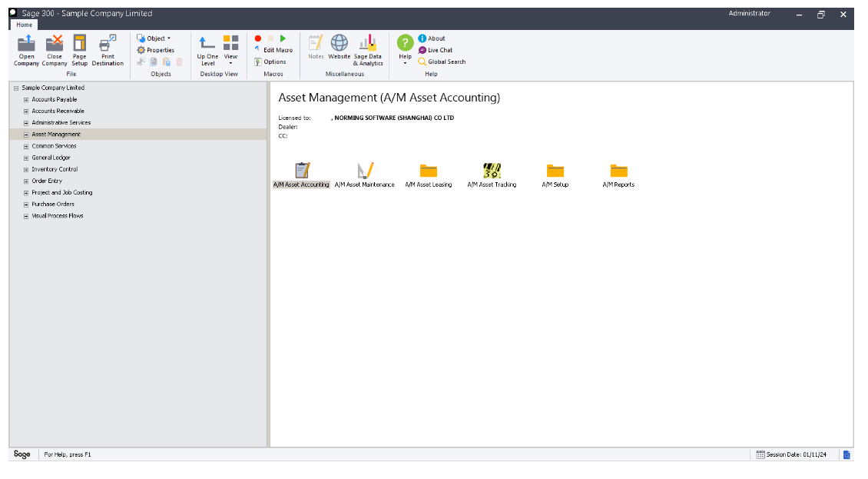This screenshot has height=479, width=868.
Task: Select Order Entry in the tree
Action: pos(47,181)
